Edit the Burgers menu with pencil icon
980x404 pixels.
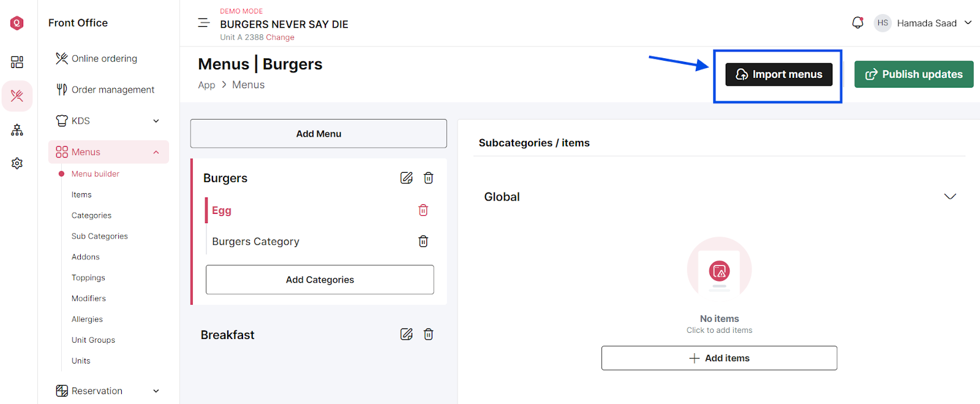(x=406, y=178)
